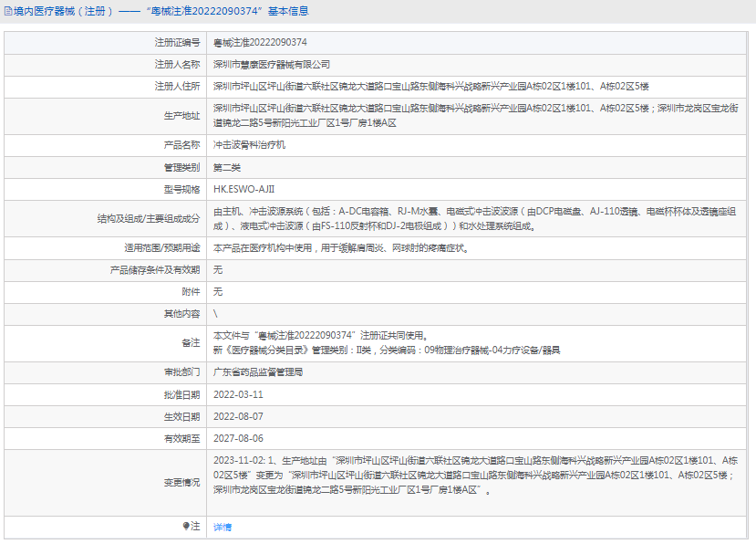
Task: Select model value HK.ESWO-AJII
Action: 244,189
